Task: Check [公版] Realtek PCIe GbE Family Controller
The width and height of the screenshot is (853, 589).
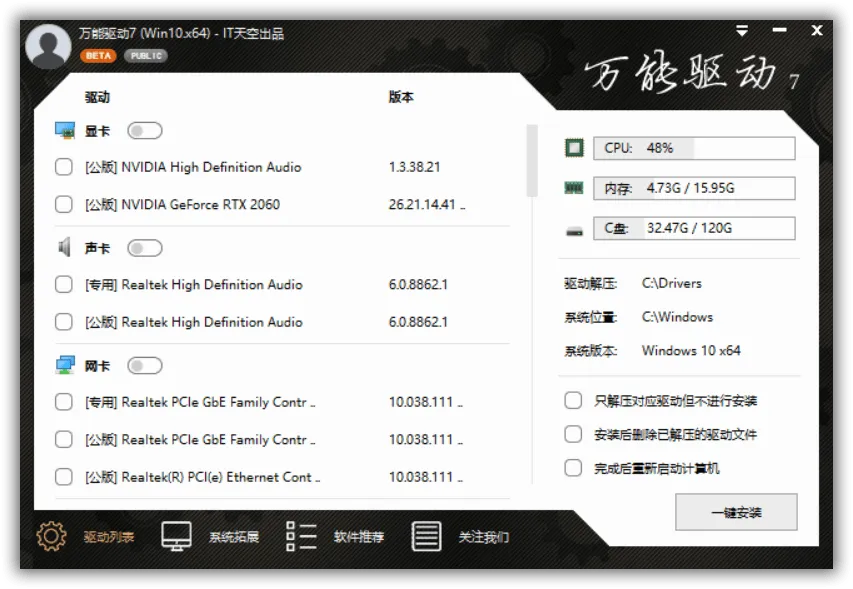Action: [64, 439]
